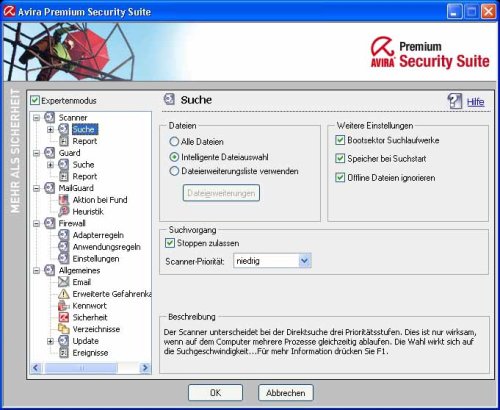Click the Avira umbrella icon in title bar
The width and height of the screenshot is (500, 410).
click(9, 11)
